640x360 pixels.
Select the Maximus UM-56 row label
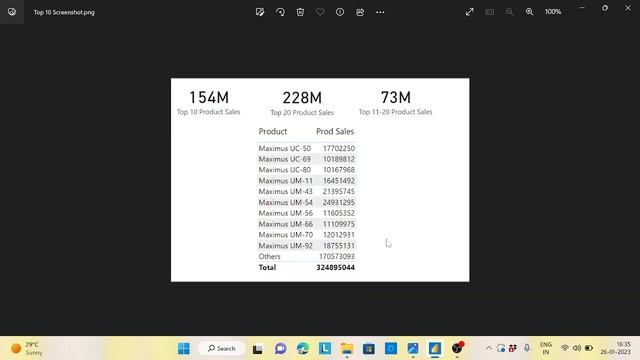[x=285, y=213]
